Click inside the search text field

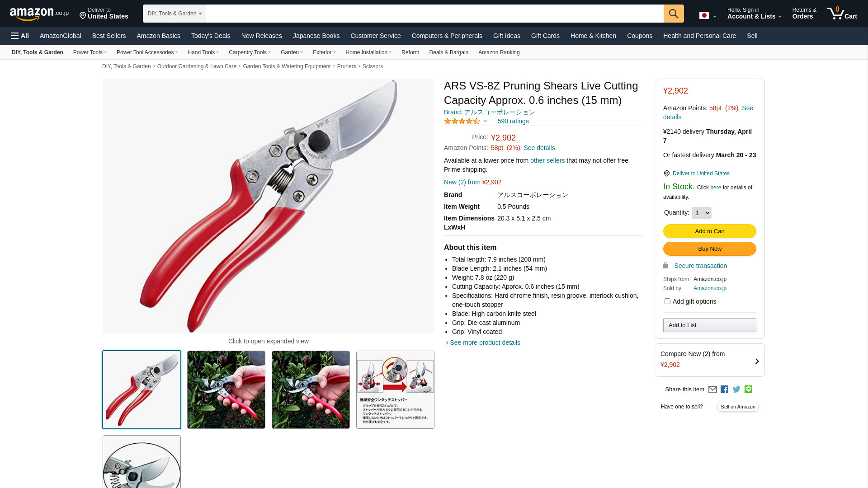coord(434,14)
